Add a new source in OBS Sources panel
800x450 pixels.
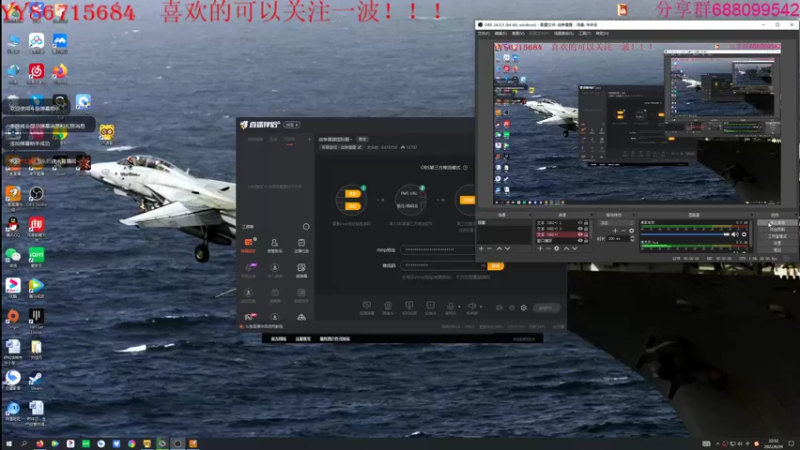pos(540,248)
